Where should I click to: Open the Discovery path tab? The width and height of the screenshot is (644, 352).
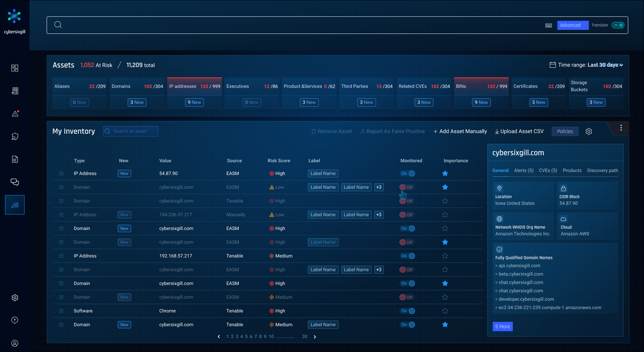pyautogui.click(x=602, y=170)
